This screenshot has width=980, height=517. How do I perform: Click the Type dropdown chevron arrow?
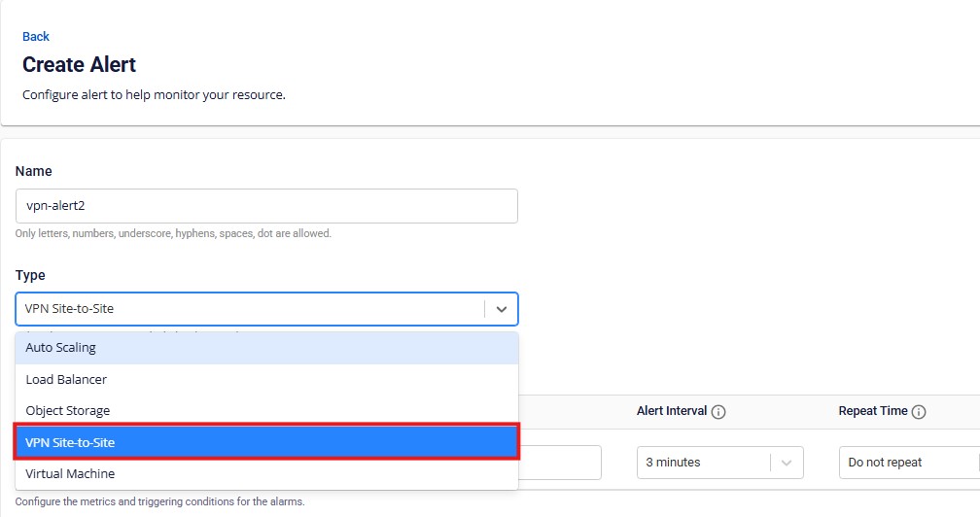[x=502, y=309]
